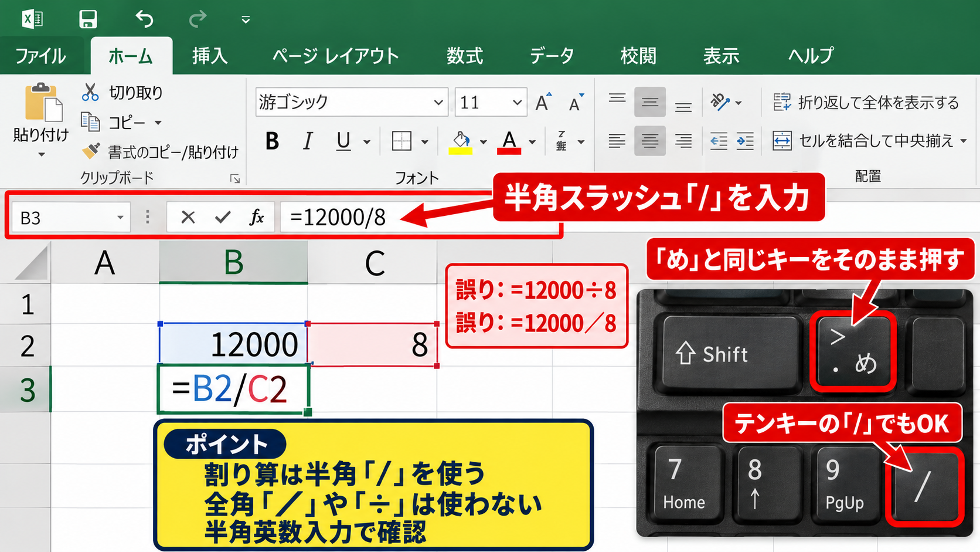Confirm formula entry with checkmark
Screen dimensions: 980x552
pos(222,218)
